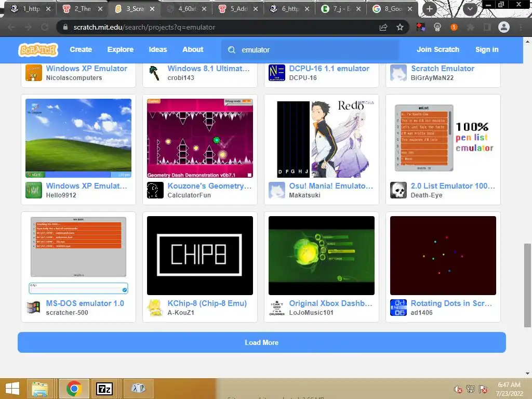Reload the page

45,27
